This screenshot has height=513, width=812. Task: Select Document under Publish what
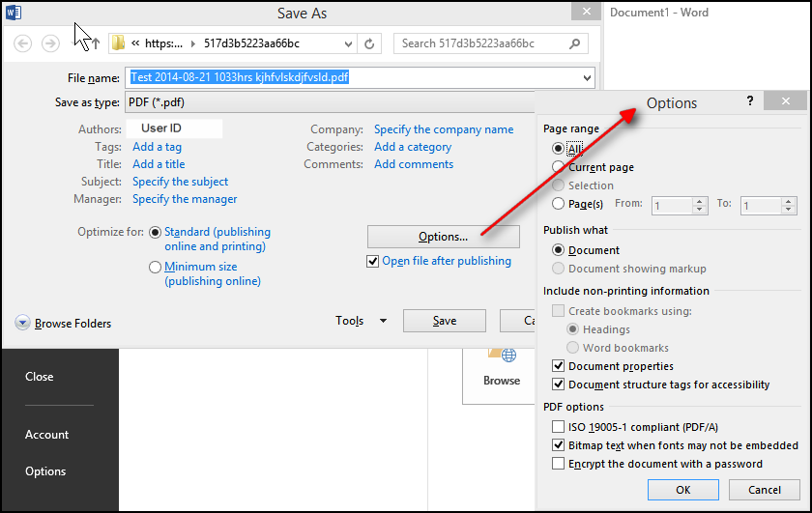point(558,250)
